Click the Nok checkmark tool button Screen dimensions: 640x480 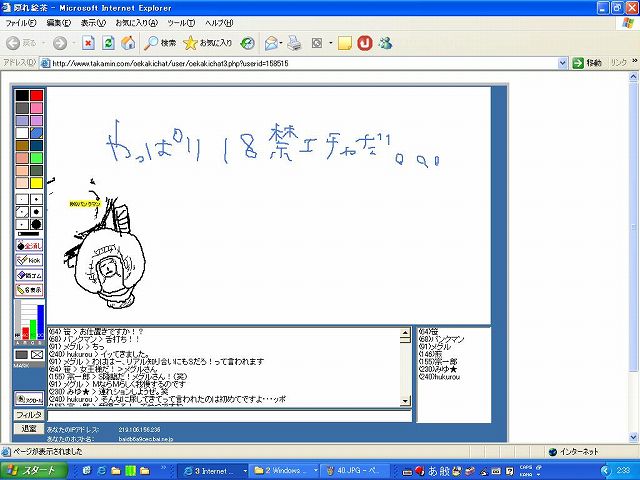pos(29,260)
